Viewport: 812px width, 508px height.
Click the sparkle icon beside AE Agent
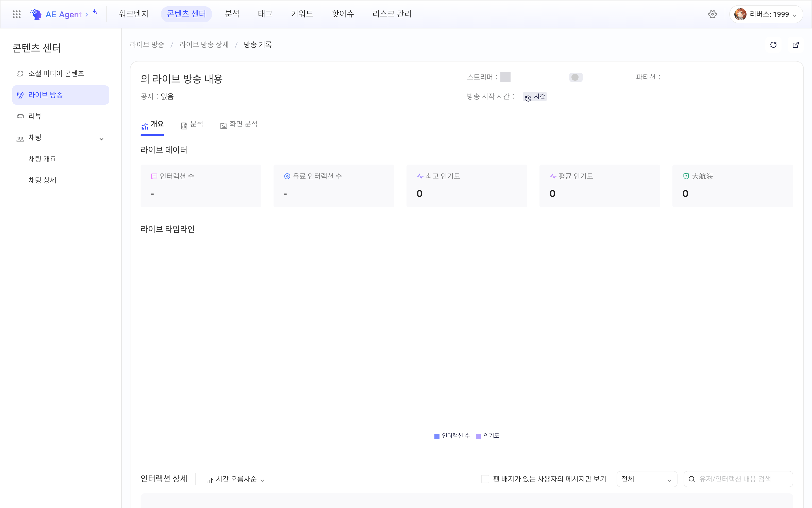tap(95, 12)
